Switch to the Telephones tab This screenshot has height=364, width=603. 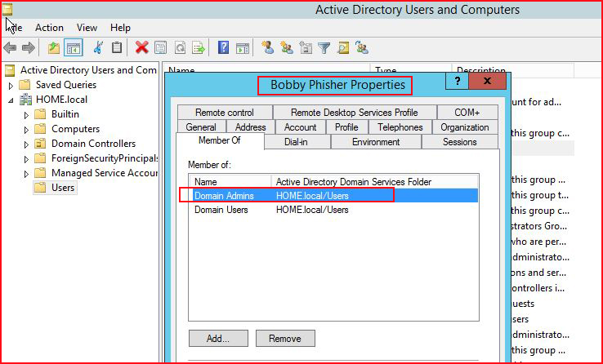point(400,127)
